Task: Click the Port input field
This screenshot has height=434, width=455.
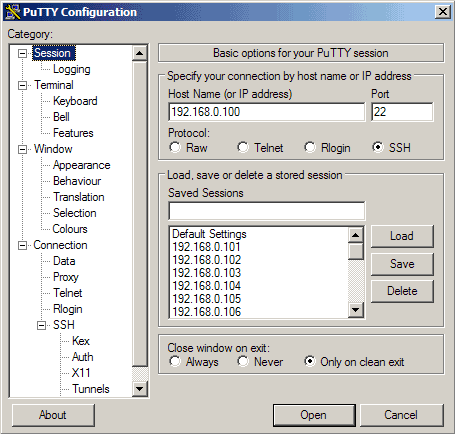Action: coord(402,112)
